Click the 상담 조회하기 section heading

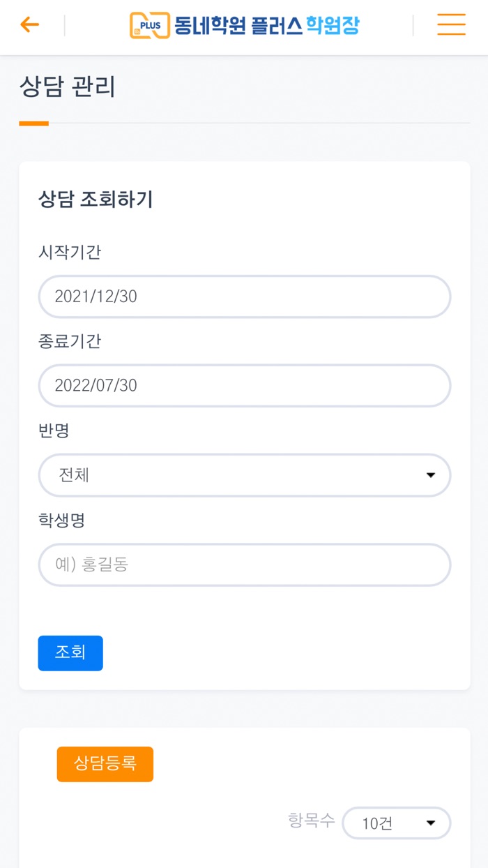[x=96, y=200]
